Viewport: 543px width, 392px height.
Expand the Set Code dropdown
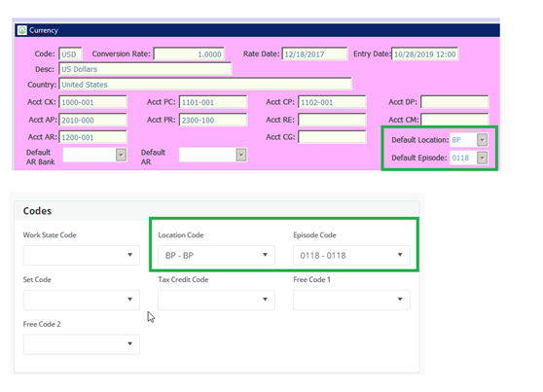click(x=82, y=300)
